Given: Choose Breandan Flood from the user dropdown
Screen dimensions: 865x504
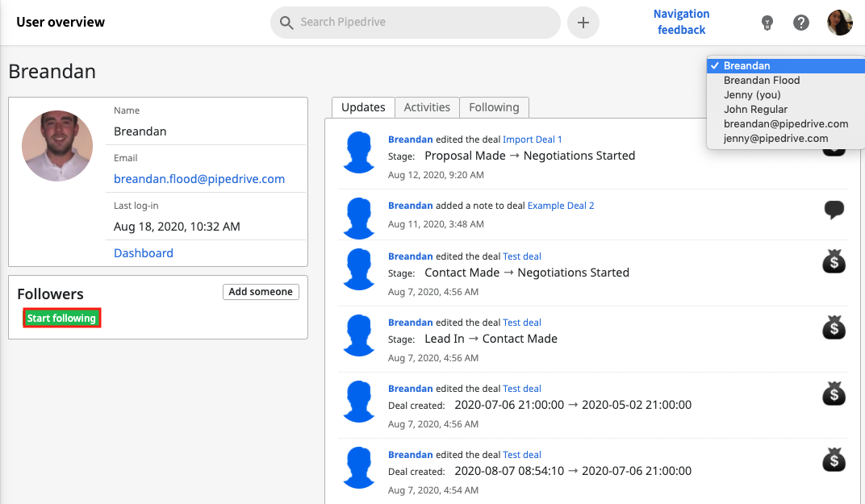Looking at the screenshot, I should [x=786, y=81].
